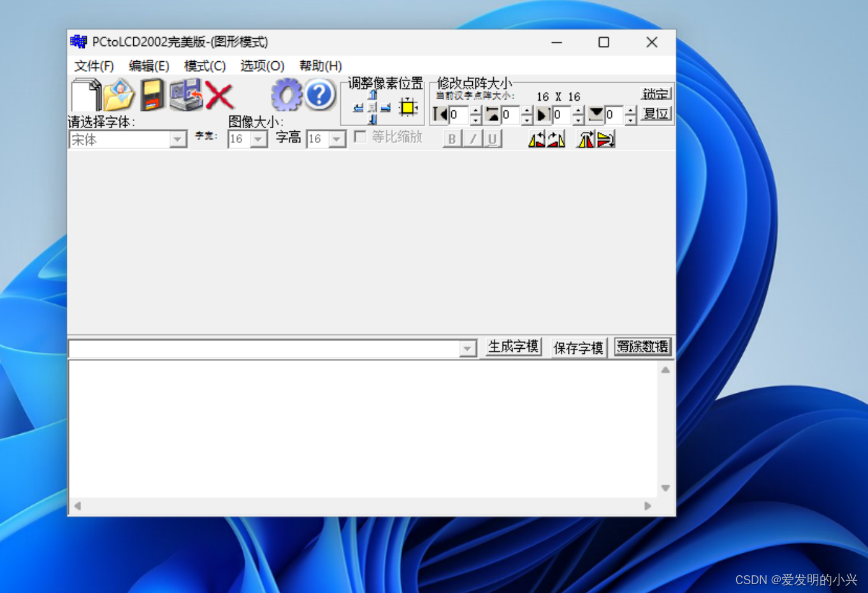Click the bottom-edge matrix resize icon
Image resolution: width=868 pixels, height=593 pixels.
[596, 115]
